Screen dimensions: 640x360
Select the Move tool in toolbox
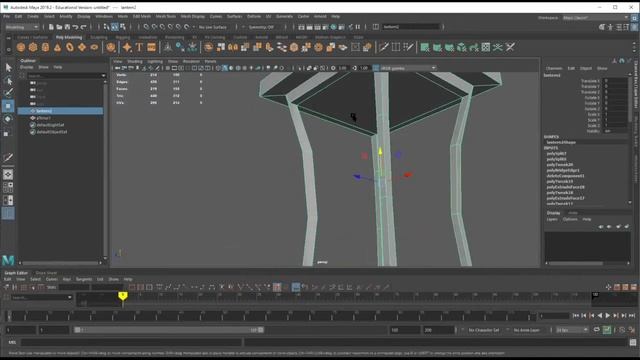click(8, 106)
